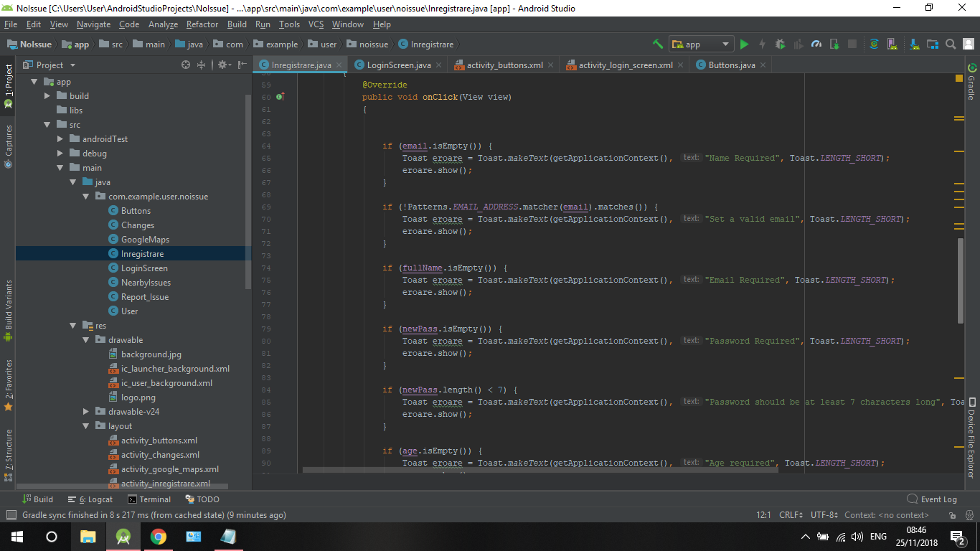Image resolution: width=980 pixels, height=551 pixels.
Task: Select Report_Issue class in project tree
Action: click(x=145, y=297)
